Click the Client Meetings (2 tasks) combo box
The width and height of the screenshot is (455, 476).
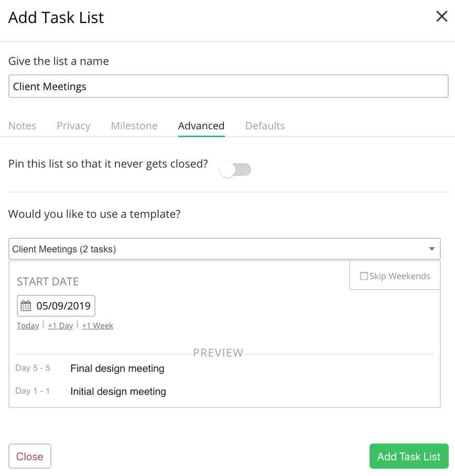220,249
